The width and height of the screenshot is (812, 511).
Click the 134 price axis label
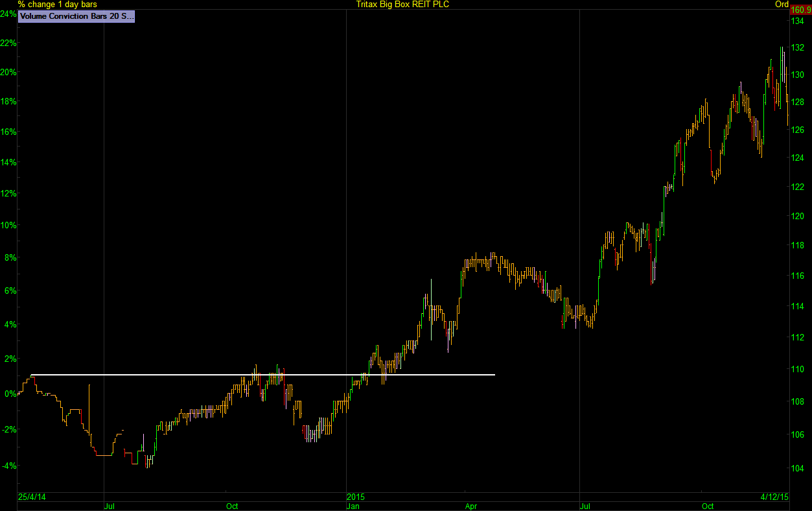click(797, 21)
